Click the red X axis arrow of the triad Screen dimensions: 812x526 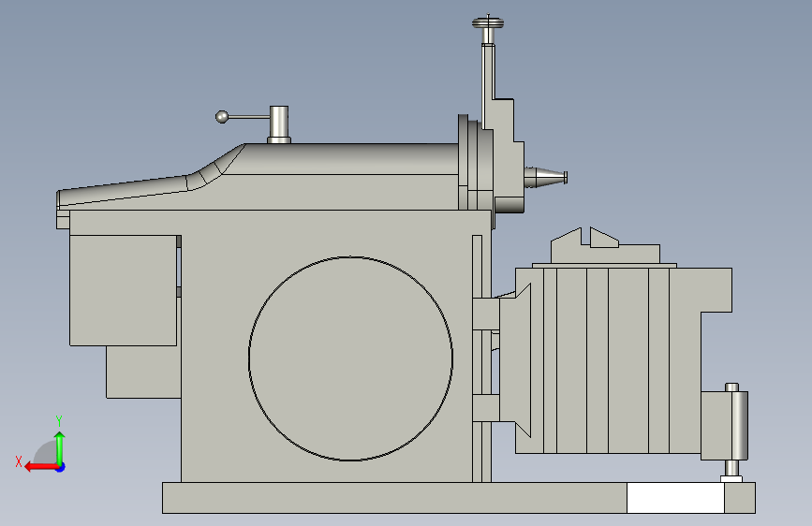tap(40, 467)
